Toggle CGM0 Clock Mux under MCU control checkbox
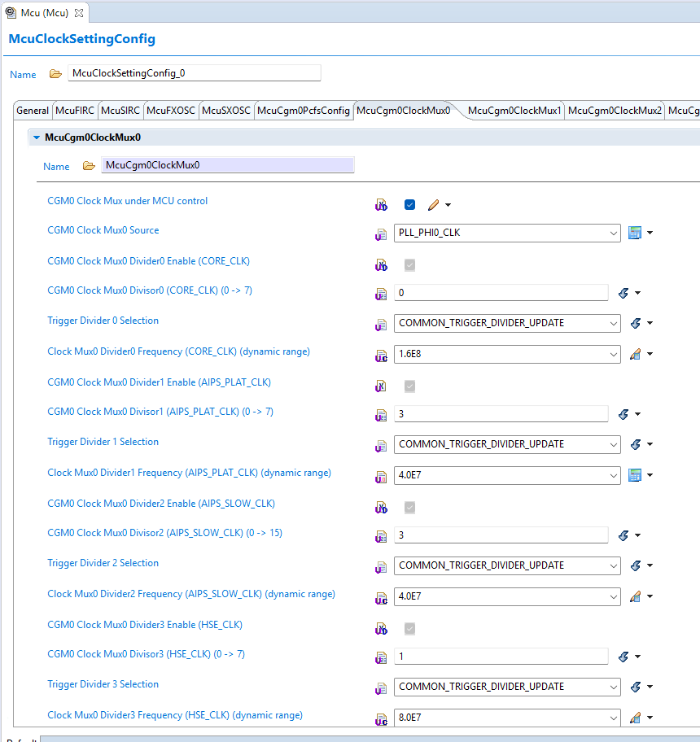The height and width of the screenshot is (742, 700). pyautogui.click(x=410, y=204)
